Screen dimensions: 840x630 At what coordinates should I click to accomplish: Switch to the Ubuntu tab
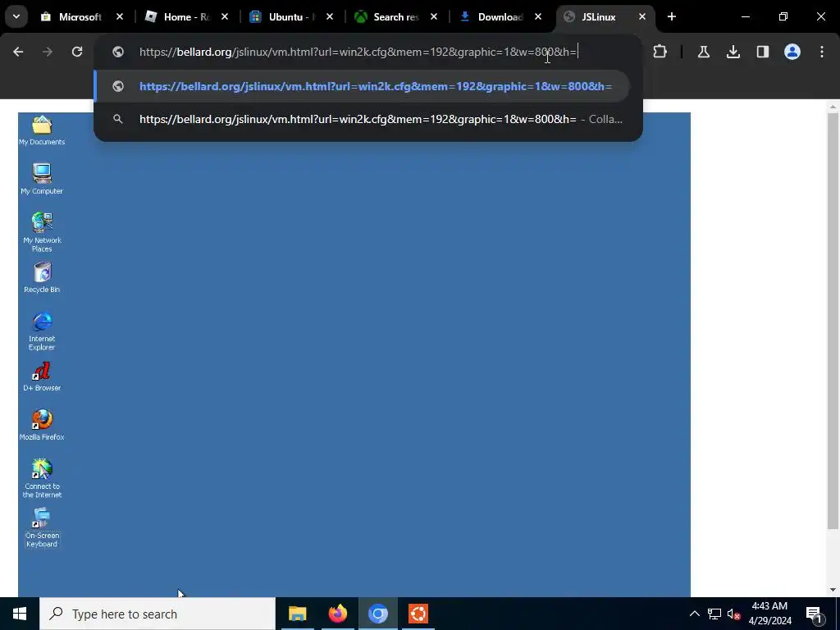pyautogui.click(x=291, y=16)
